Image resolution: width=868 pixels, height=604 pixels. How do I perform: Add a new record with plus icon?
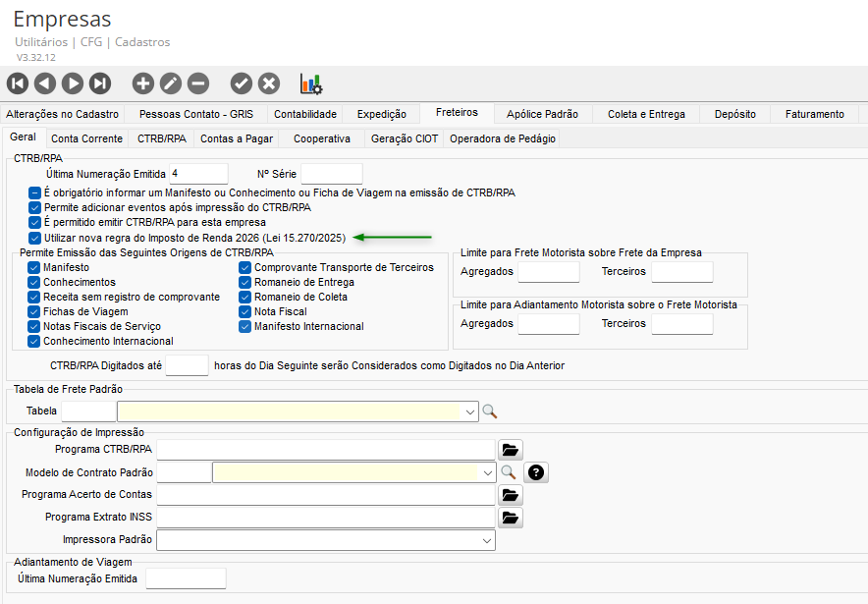(x=143, y=83)
